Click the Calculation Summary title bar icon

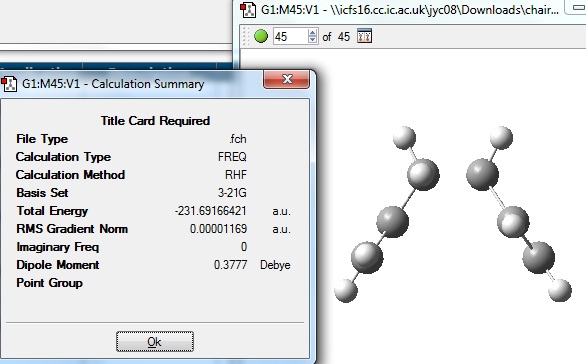click(x=9, y=84)
